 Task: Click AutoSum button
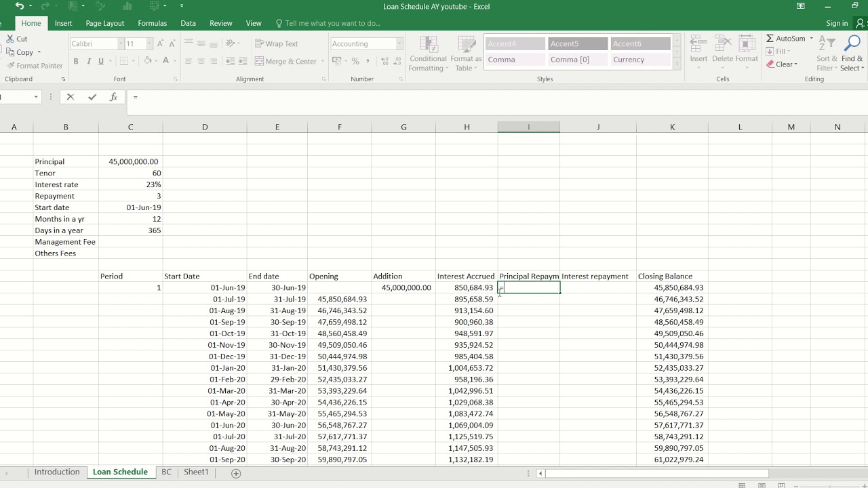(786, 39)
